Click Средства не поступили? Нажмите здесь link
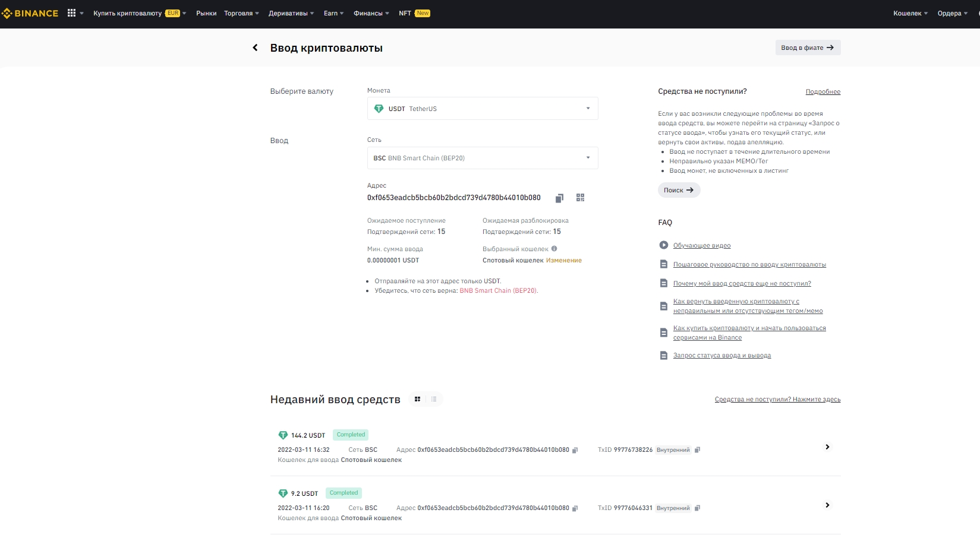The width and height of the screenshot is (980, 535). 777,399
